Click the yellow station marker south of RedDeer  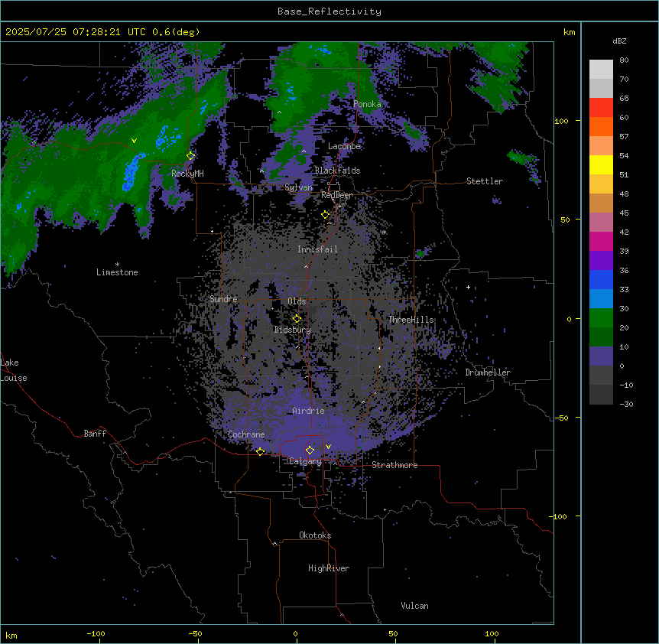coord(325,215)
